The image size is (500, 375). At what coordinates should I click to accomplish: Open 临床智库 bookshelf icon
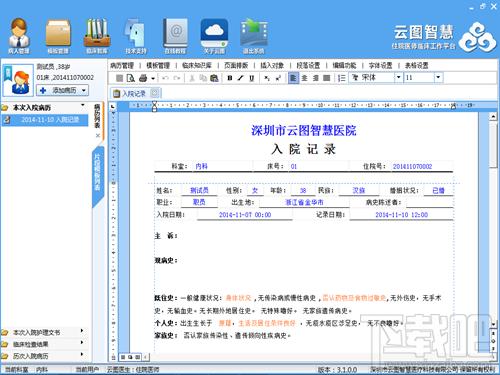pos(97,36)
